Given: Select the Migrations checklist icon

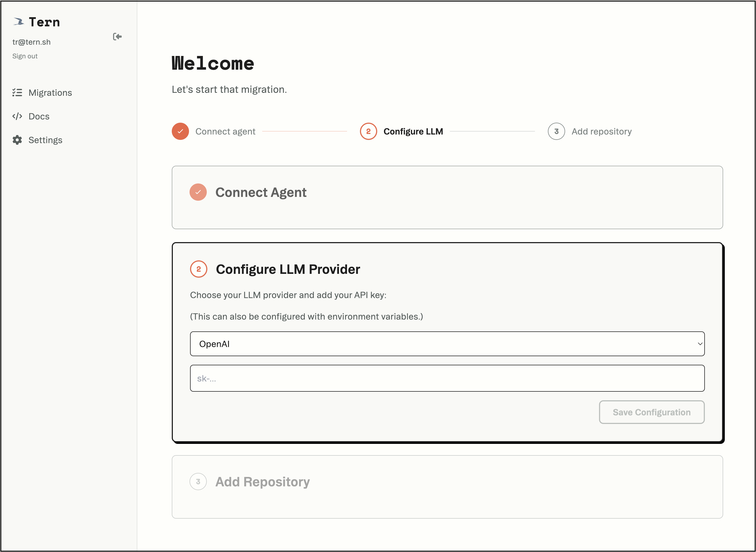Looking at the screenshot, I should point(17,93).
